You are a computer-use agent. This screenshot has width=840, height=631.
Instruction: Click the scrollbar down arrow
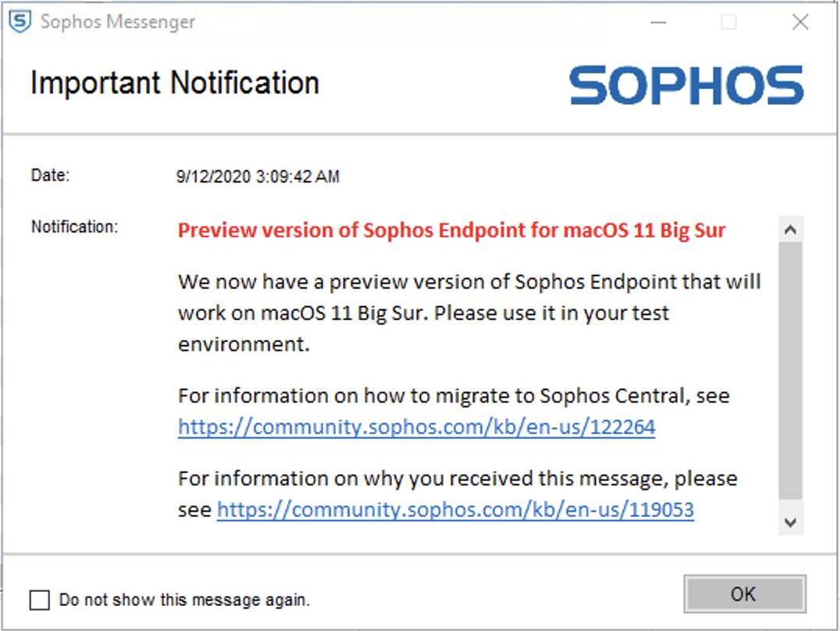pos(790,522)
